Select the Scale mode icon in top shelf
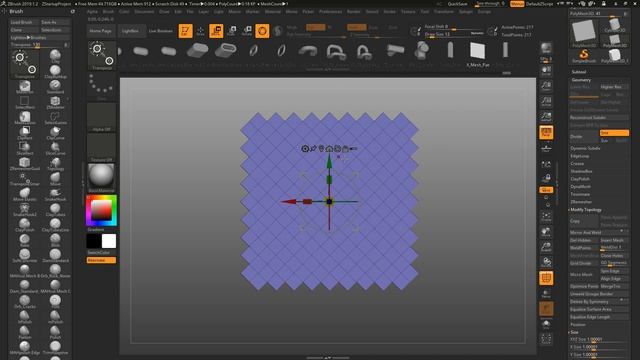640x360 pixels. point(231,31)
